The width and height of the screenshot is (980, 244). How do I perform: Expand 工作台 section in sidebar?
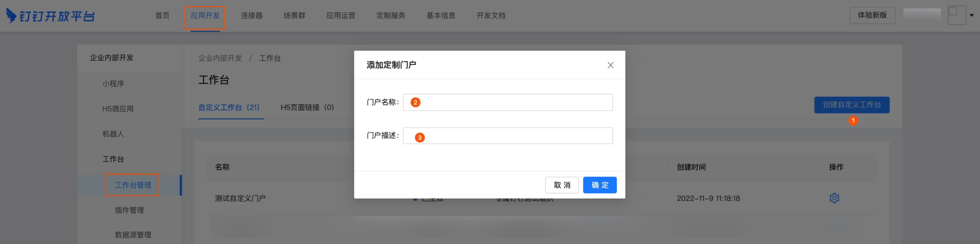coord(113,159)
